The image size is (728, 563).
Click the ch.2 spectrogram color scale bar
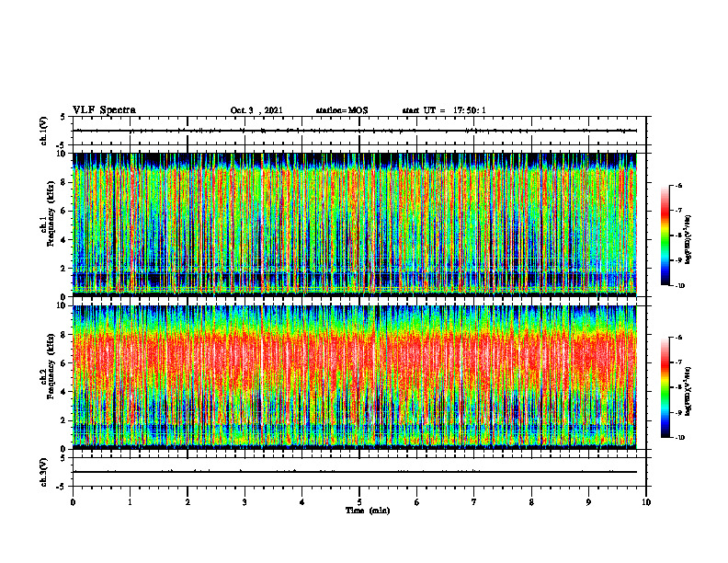coord(665,387)
